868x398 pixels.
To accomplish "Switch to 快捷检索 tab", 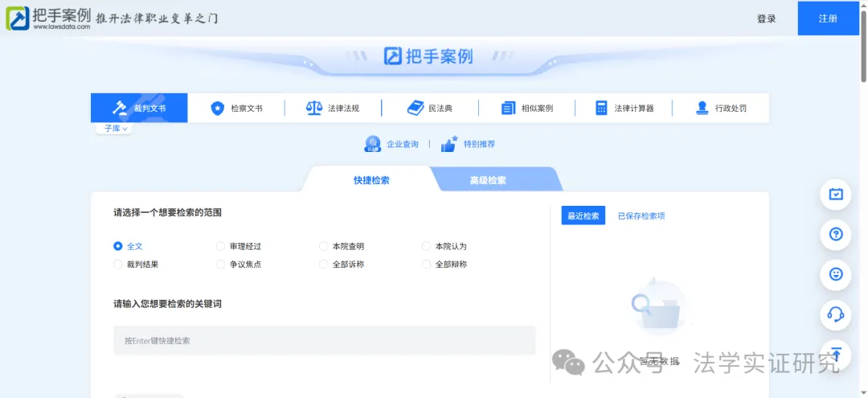I will click(x=371, y=180).
